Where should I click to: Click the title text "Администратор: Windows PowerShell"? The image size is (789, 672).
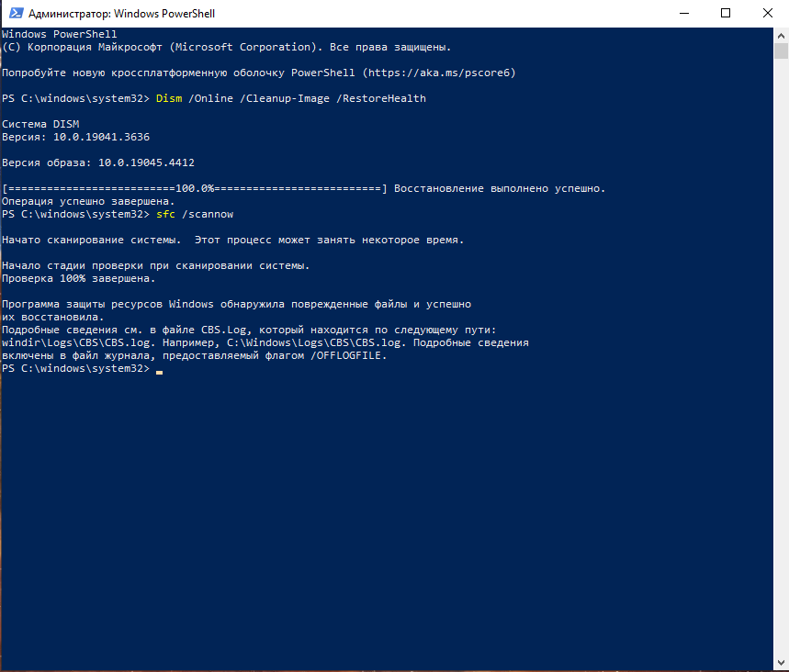point(121,14)
